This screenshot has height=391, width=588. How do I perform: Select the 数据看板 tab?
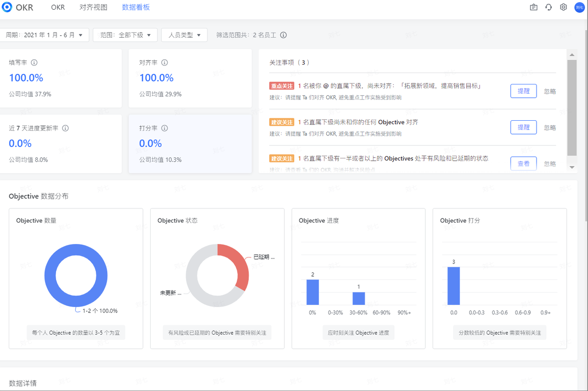pyautogui.click(x=136, y=7)
